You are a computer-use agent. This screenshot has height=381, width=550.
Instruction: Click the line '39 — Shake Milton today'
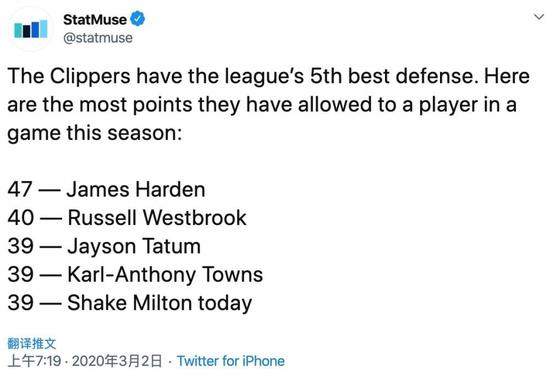(x=130, y=303)
